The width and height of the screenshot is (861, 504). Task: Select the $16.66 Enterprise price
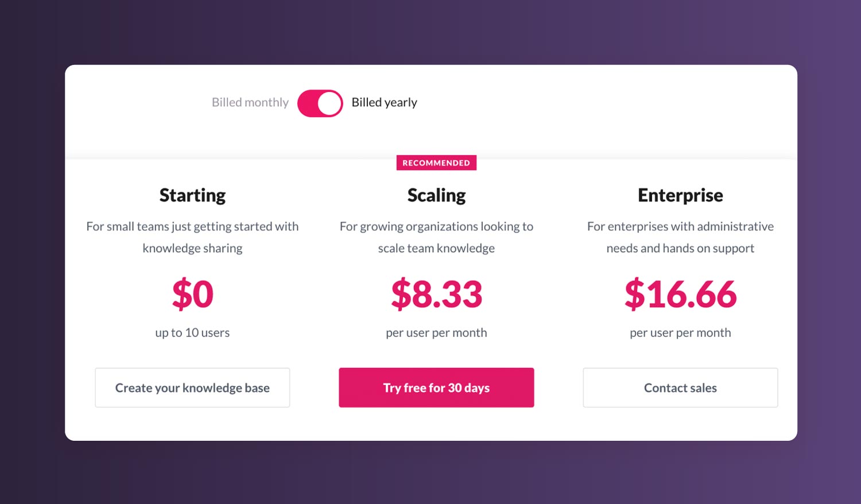[680, 294]
